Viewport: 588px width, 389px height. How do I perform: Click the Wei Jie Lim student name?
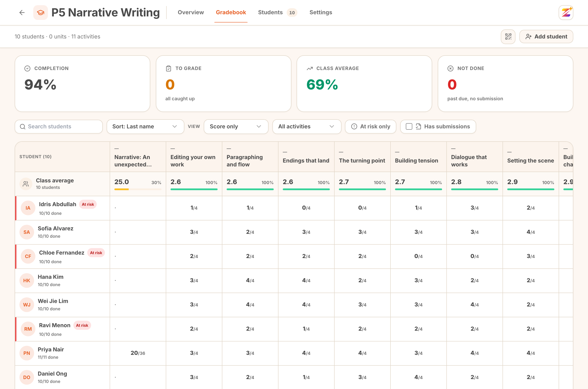[x=53, y=301]
